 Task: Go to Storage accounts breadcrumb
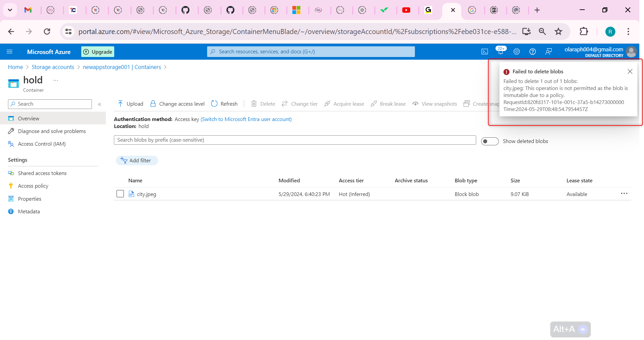(53, 67)
